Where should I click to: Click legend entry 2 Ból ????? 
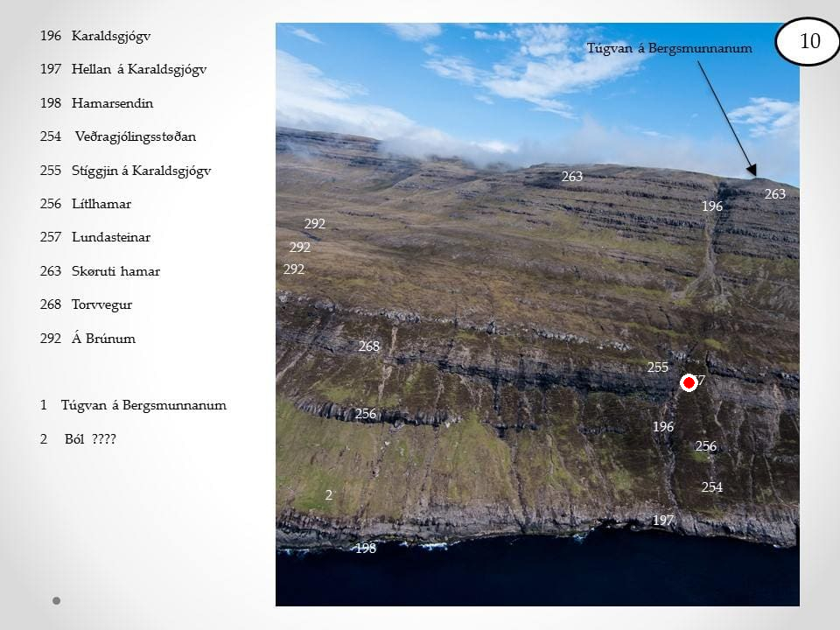tap(78, 439)
